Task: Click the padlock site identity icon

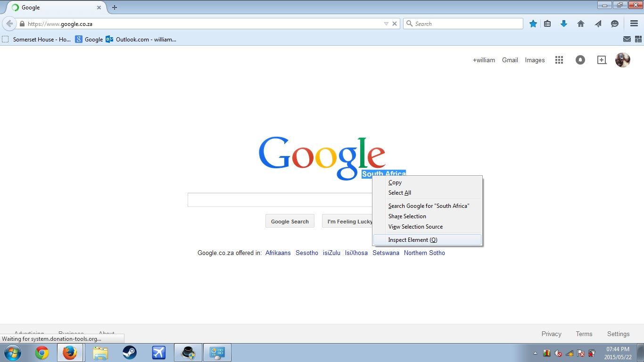Action: click(22, 24)
